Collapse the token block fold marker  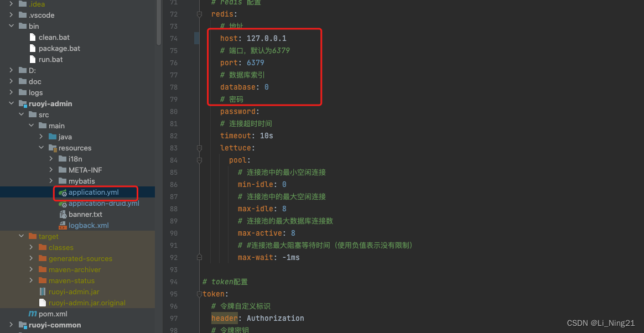point(199,294)
